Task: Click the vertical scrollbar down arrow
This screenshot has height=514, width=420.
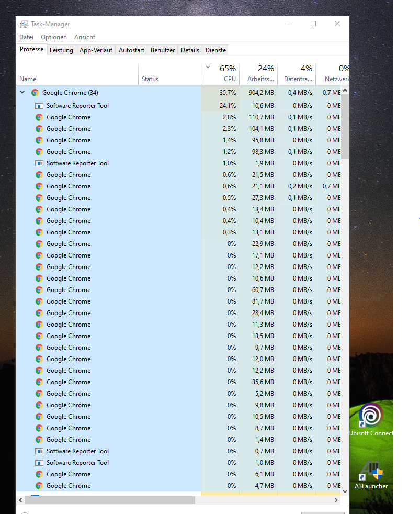Action: [345, 491]
